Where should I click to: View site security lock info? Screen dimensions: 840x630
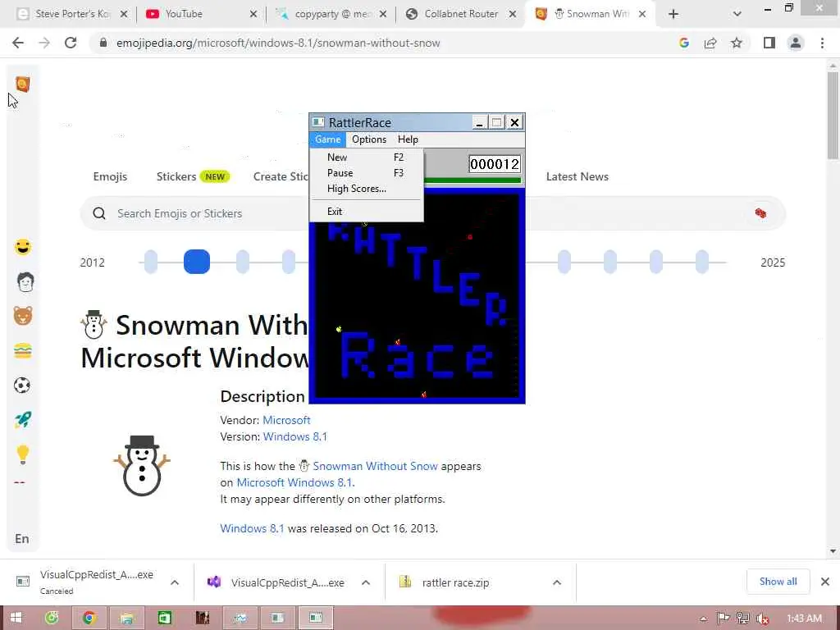pos(103,43)
